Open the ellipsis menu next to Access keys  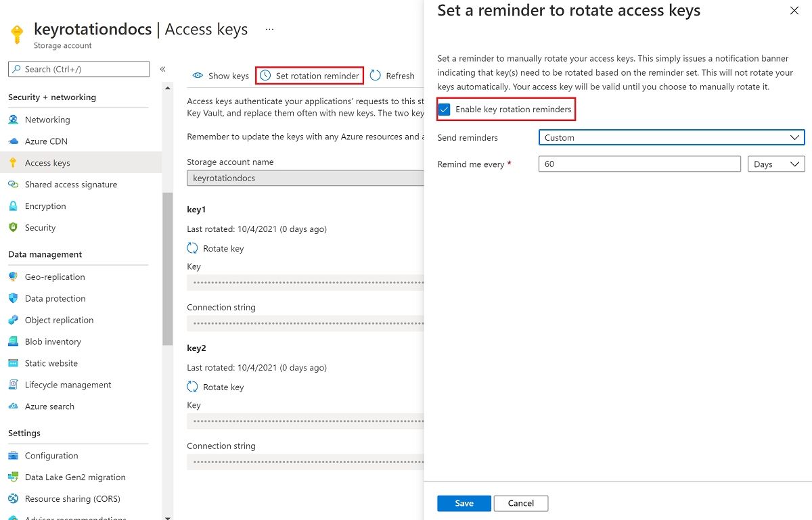coord(269,28)
